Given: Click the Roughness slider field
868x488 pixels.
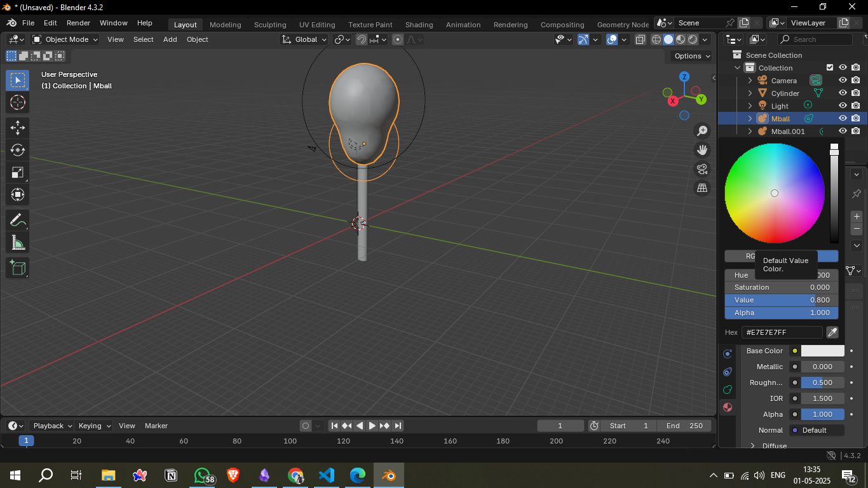Looking at the screenshot, I should [822, 383].
